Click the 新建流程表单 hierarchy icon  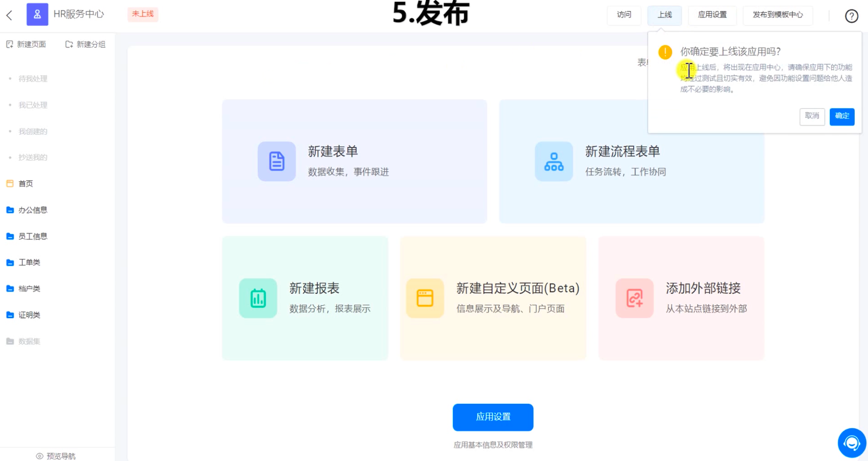pyautogui.click(x=554, y=161)
